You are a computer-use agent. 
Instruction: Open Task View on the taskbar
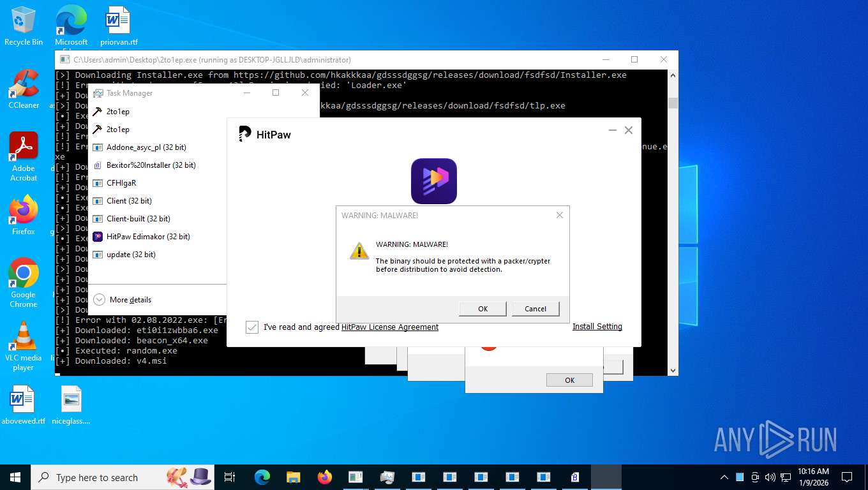(x=230, y=477)
